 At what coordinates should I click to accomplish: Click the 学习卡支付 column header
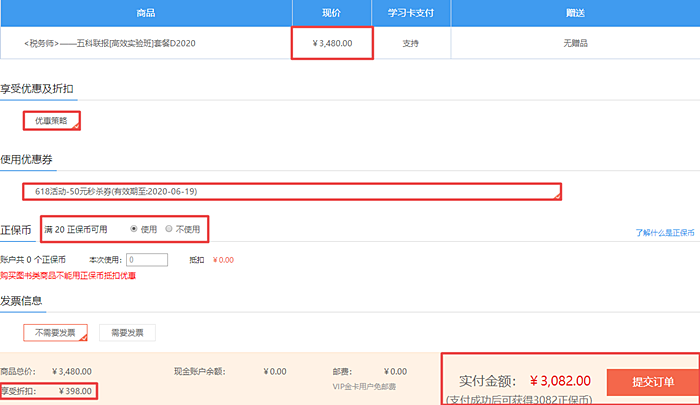point(411,13)
